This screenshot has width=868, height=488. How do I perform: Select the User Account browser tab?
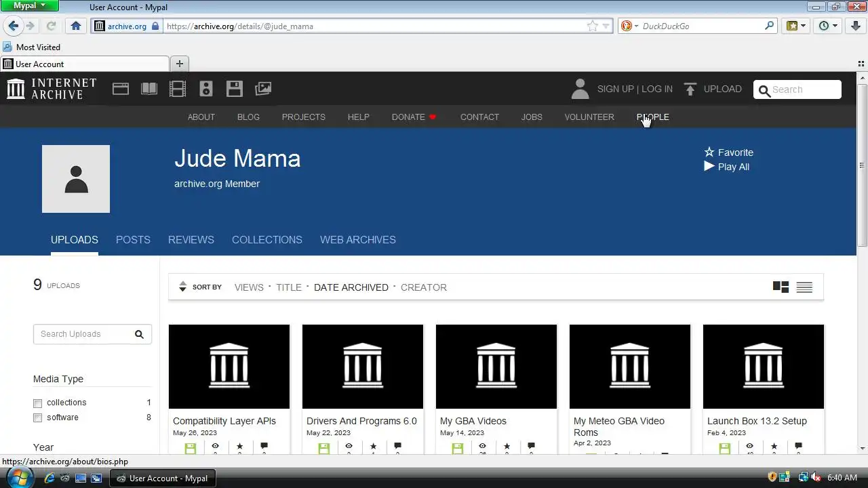[85, 64]
